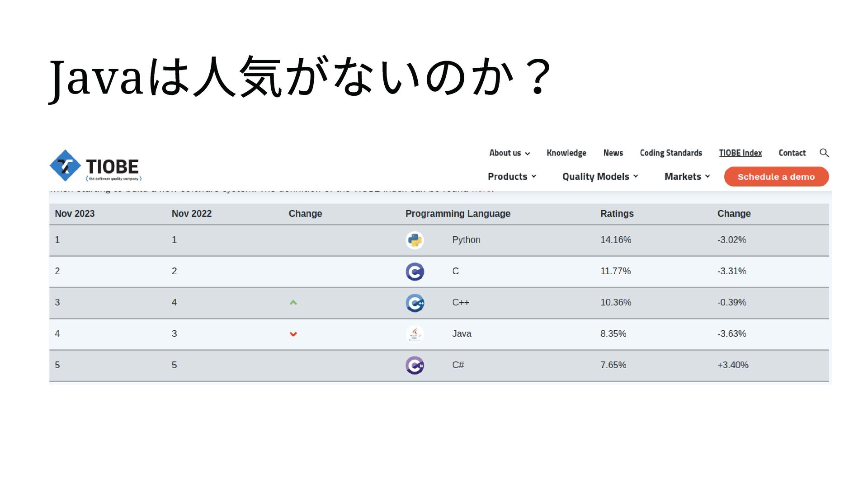This screenshot has width=868, height=488.
Task: Click the C language icon
Action: coord(415,272)
